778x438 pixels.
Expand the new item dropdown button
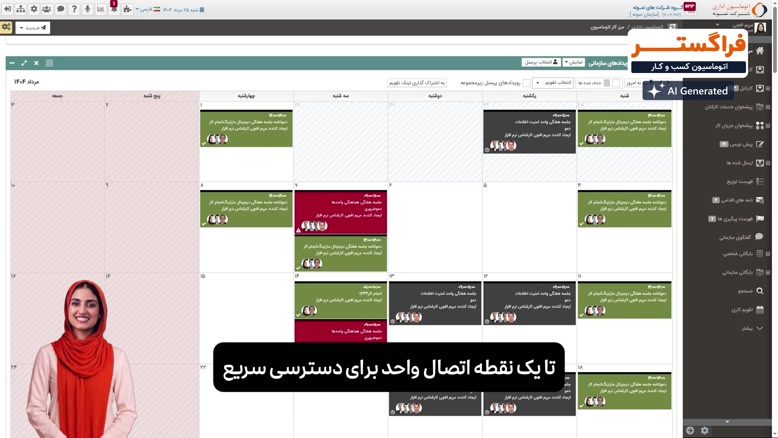tap(32, 28)
